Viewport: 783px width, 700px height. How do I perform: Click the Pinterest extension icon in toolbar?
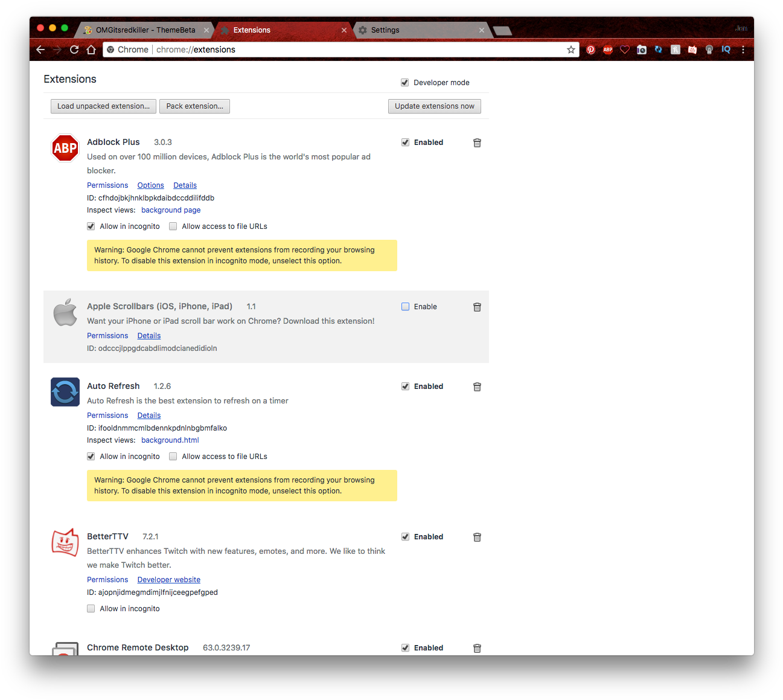tap(591, 50)
